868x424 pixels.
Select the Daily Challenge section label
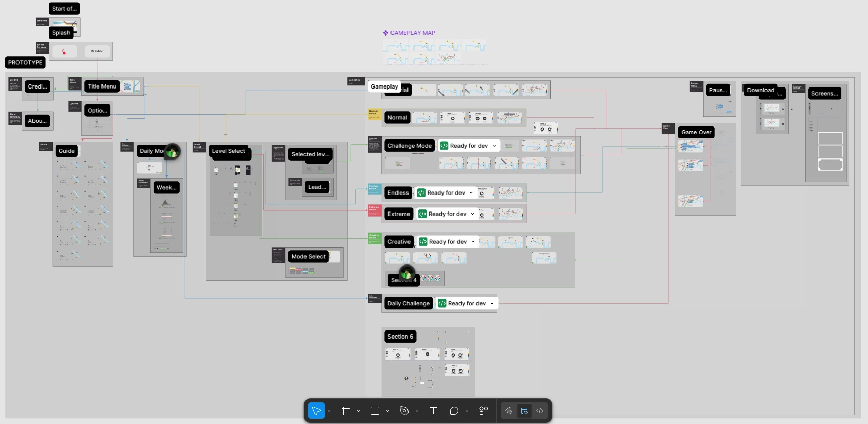tap(409, 304)
